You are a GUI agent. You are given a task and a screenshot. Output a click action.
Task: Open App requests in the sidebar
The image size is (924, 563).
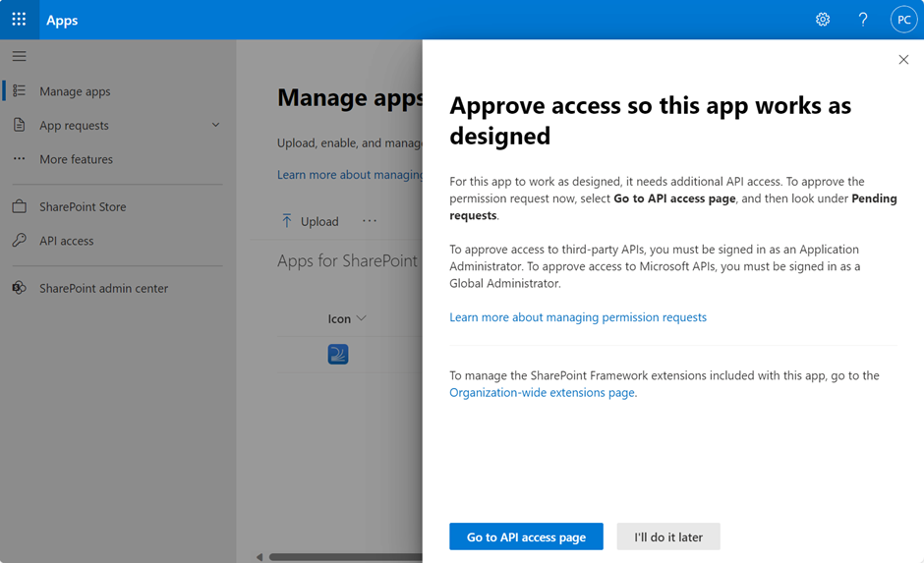[x=75, y=126]
